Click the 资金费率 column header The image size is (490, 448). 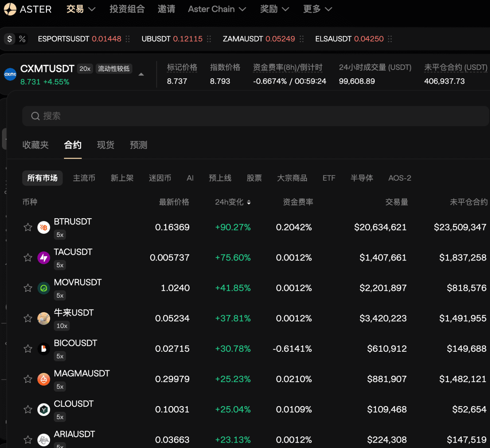[x=298, y=202]
